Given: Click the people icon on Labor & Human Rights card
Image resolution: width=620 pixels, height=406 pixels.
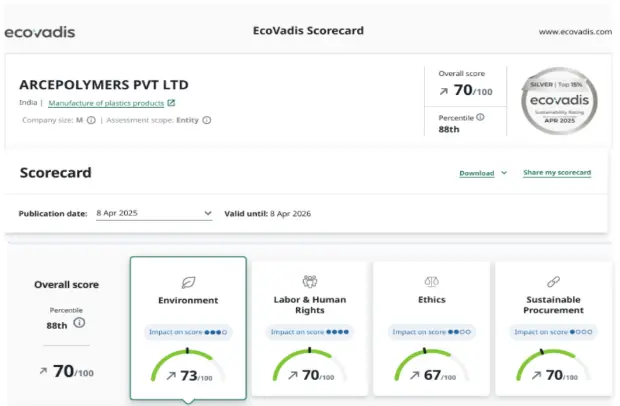Looking at the screenshot, I should (x=309, y=282).
